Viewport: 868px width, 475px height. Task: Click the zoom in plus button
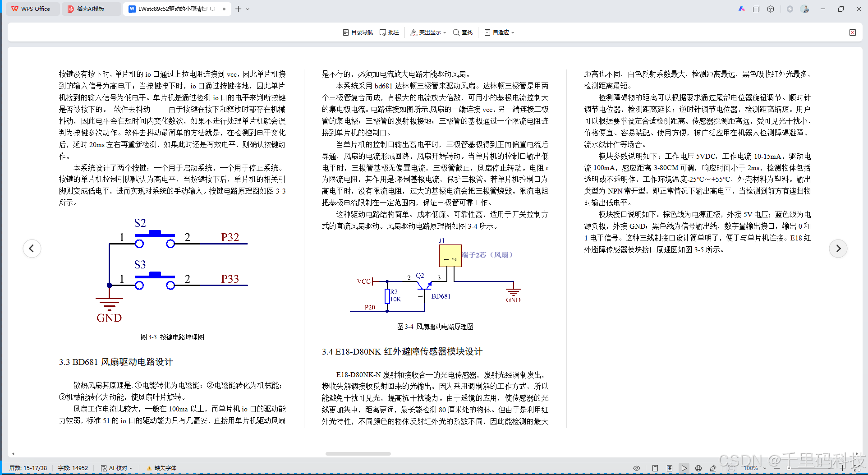(842, 468)
